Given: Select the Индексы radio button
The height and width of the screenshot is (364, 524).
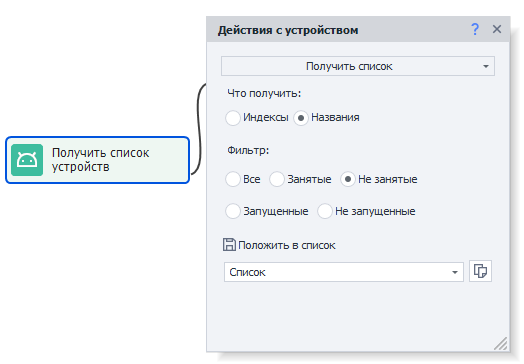Looking at the screenshot, I should [x=233, y=118].
